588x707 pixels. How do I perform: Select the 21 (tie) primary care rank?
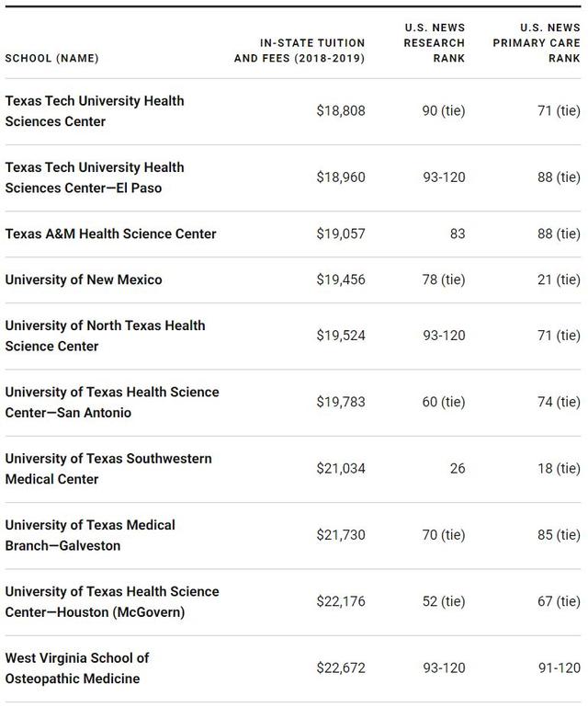point(559,279)
